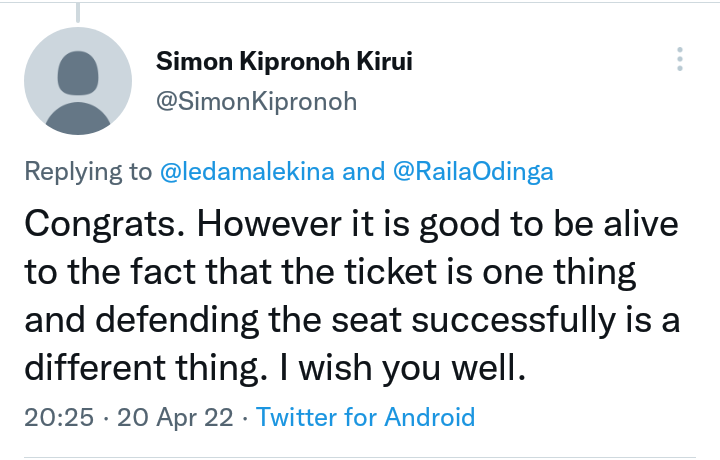Open Simon Kipronoh Kirui's profile name

click(284, 61)
